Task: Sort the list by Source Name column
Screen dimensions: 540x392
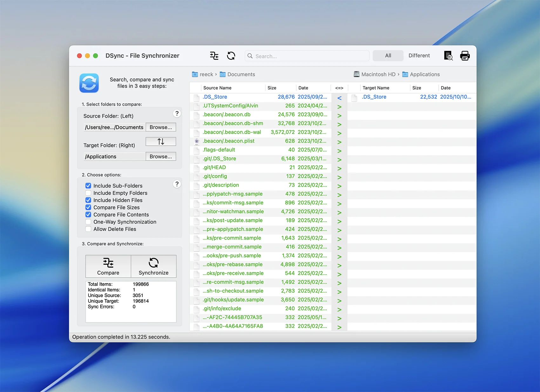Action: [217, 88]
